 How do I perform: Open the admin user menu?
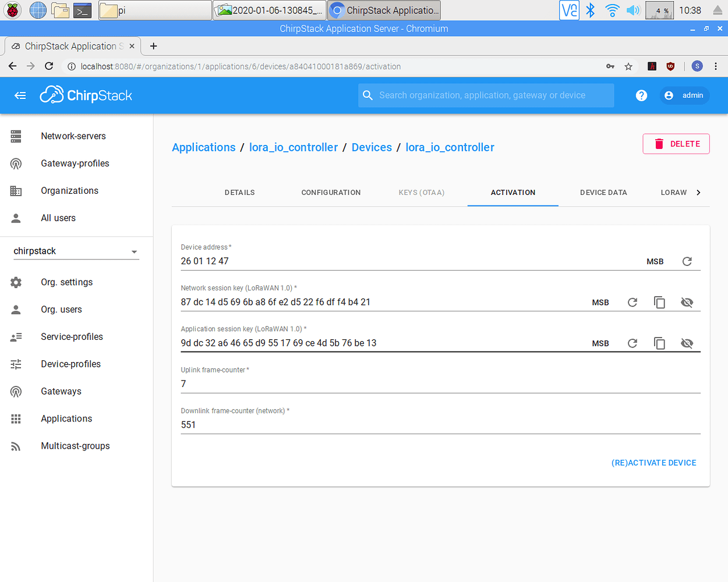pos(684,95)
